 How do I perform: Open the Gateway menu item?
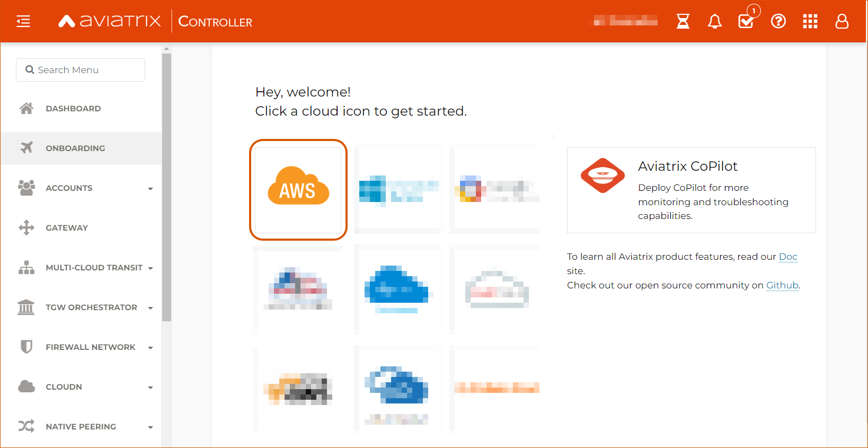click(81, 227)
